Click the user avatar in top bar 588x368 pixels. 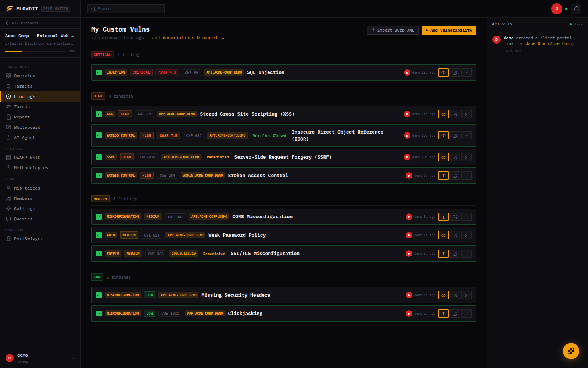point(556,9)
